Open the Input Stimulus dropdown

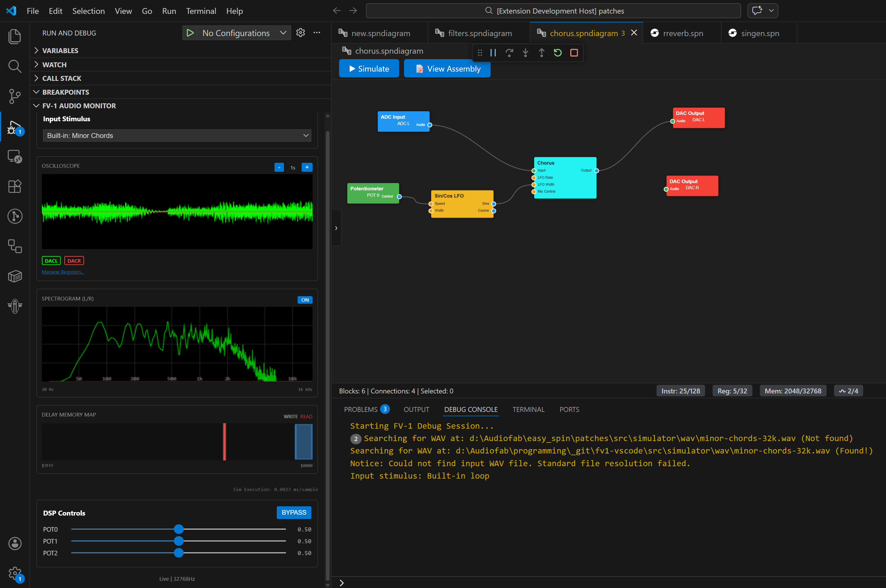tap(177, 135)
